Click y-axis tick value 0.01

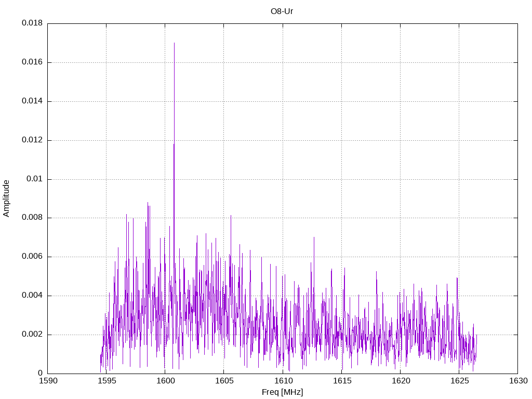coord(35,179)
